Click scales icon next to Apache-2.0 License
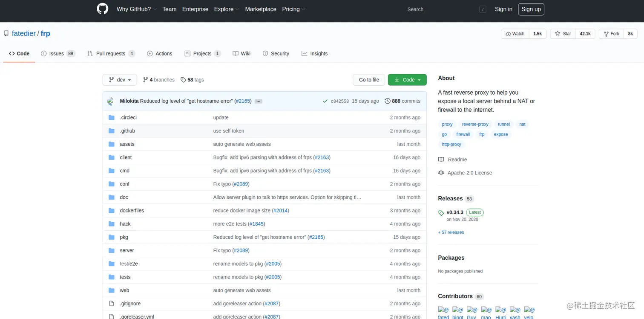Image resolution: width=644 pixels, height=319 pixels. coord(441,173)
